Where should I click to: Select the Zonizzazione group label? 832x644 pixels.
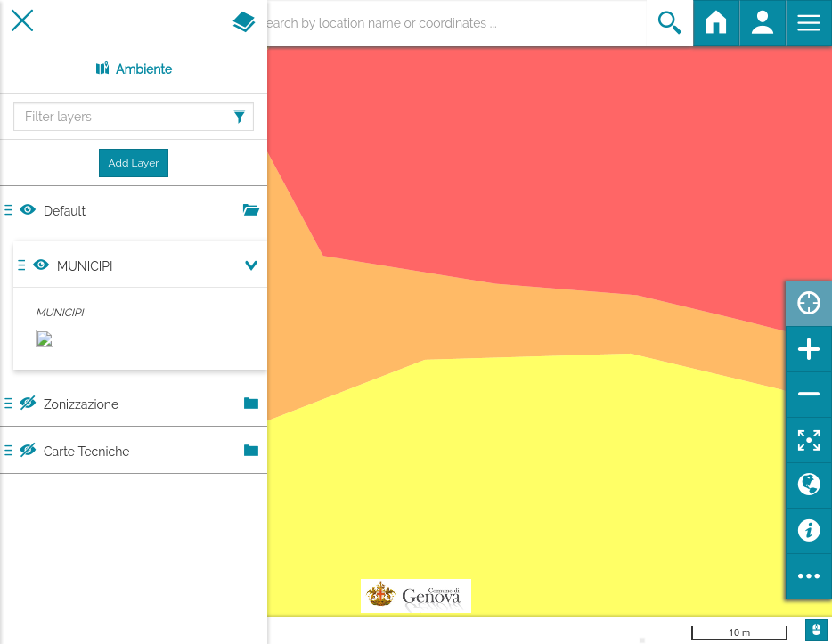pos(81,404)
